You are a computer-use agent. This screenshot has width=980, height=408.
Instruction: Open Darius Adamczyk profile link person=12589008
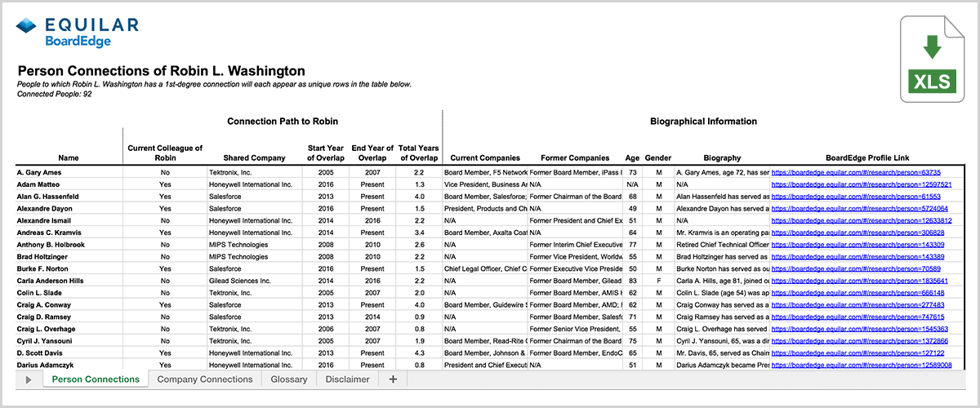pos(862,365)
